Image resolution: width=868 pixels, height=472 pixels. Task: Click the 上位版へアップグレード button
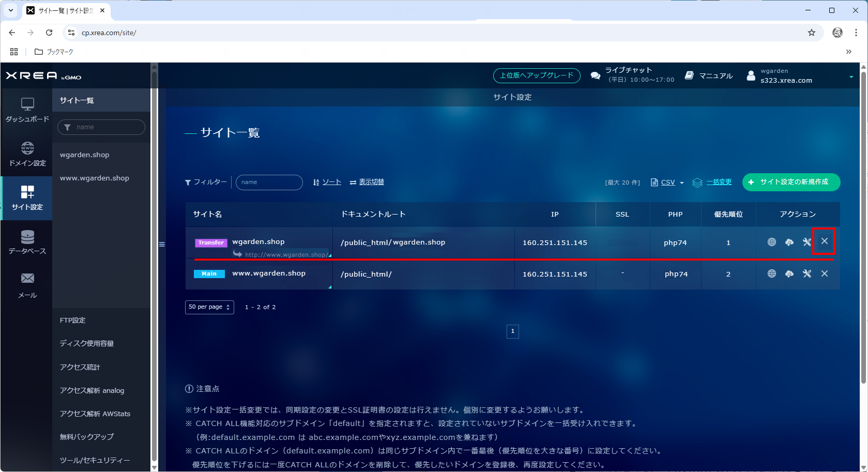click(536, 75)
